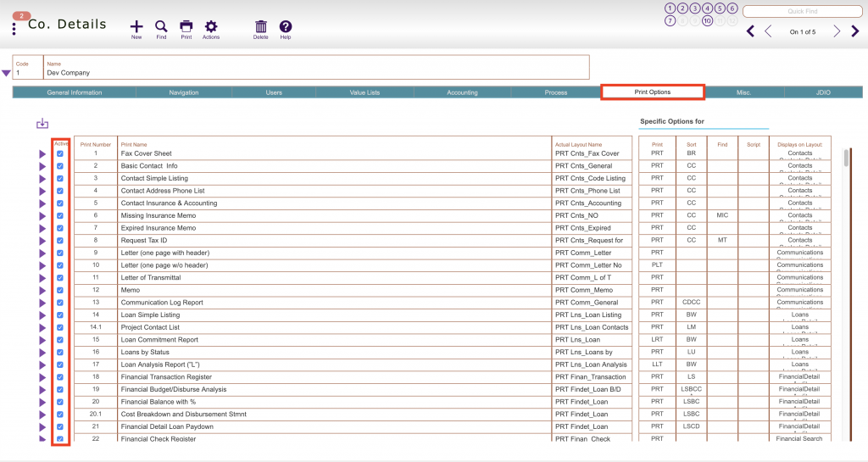The height and width of the screenshot is (462, 868).
Task: Expand the Financial Balance with % row arrow
Action: (x=42, y=403)
